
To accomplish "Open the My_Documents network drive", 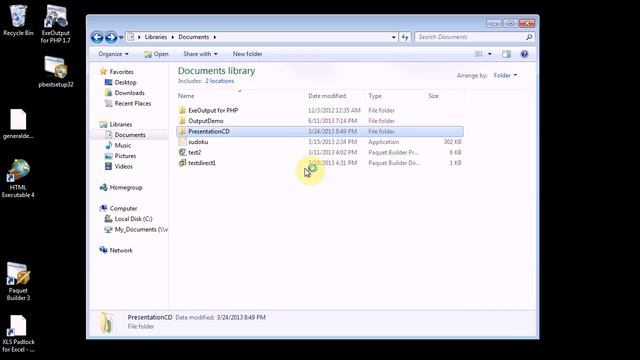I will pos(140,230).
